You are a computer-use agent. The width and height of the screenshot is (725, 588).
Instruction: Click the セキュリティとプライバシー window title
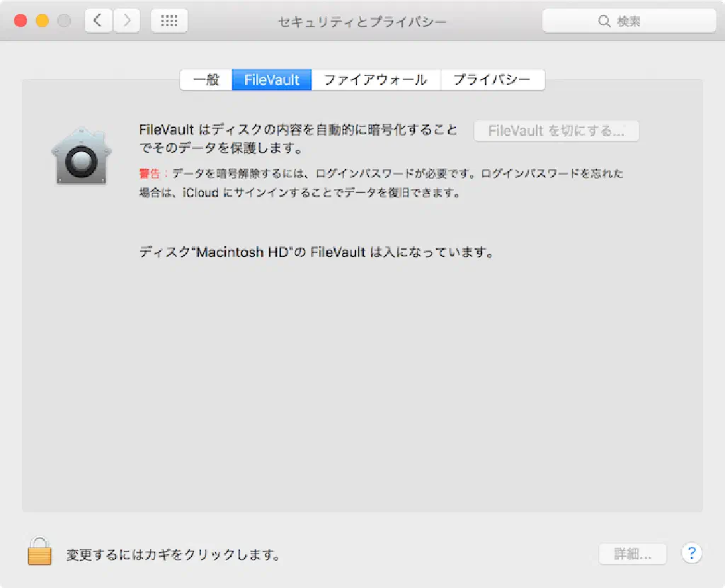pyautogui.click(x=362, y=21)
